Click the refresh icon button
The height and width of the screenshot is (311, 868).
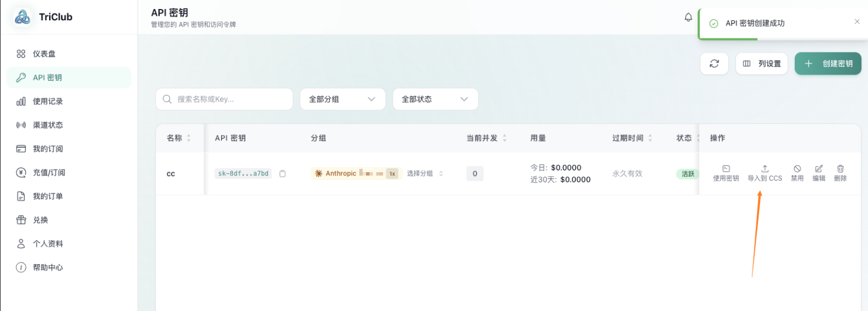tap(715, 64)
